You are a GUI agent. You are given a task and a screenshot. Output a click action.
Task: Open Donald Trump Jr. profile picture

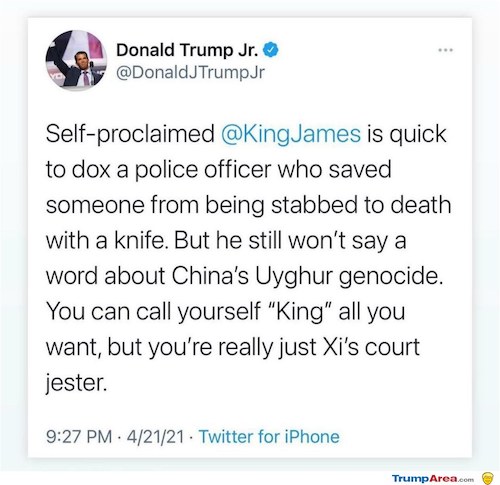tap(76, 60)
